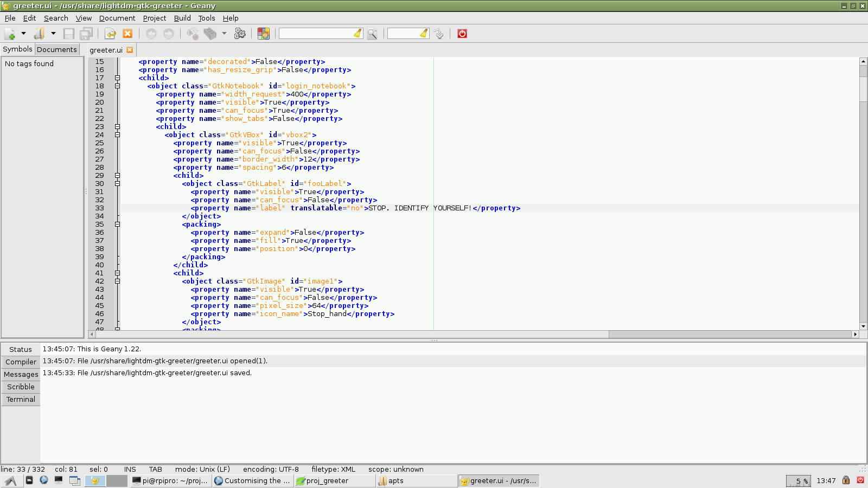
Task: Focus the go-to-line number field
Action: click(x=403, y=34)
